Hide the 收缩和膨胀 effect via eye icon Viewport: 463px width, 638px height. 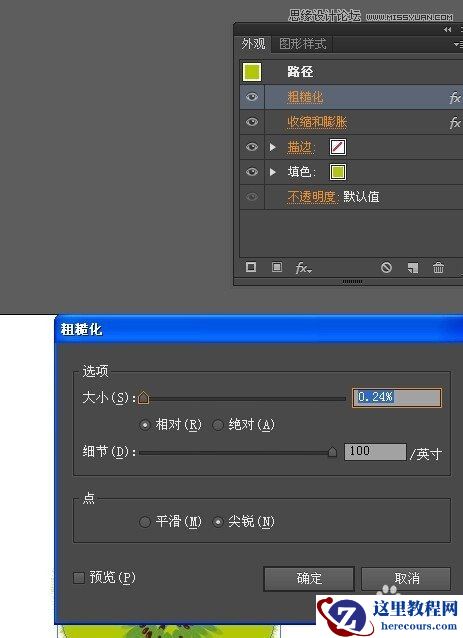252,122
